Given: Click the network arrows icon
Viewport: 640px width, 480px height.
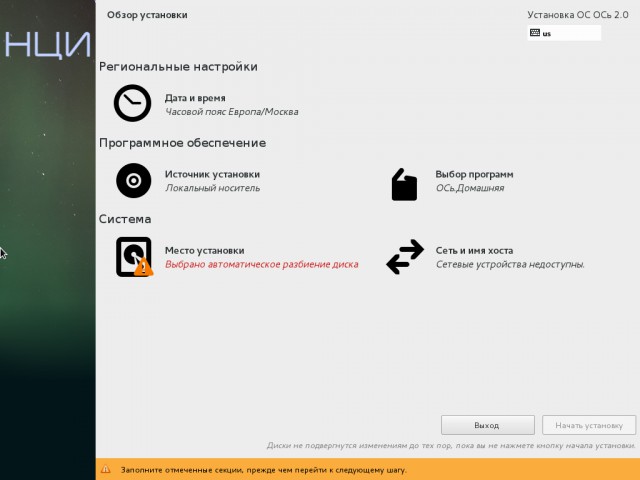Looking at the screenshot, I should [x=405, y=256].
